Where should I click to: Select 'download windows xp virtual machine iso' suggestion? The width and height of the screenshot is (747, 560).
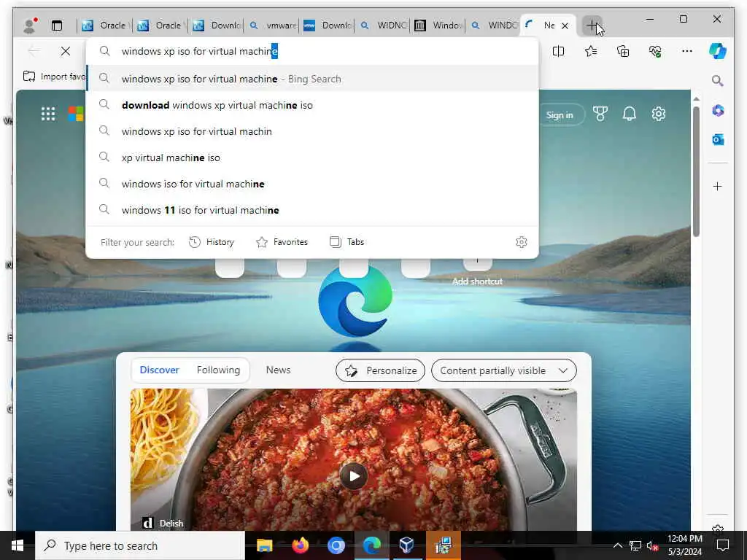(312, 105)
